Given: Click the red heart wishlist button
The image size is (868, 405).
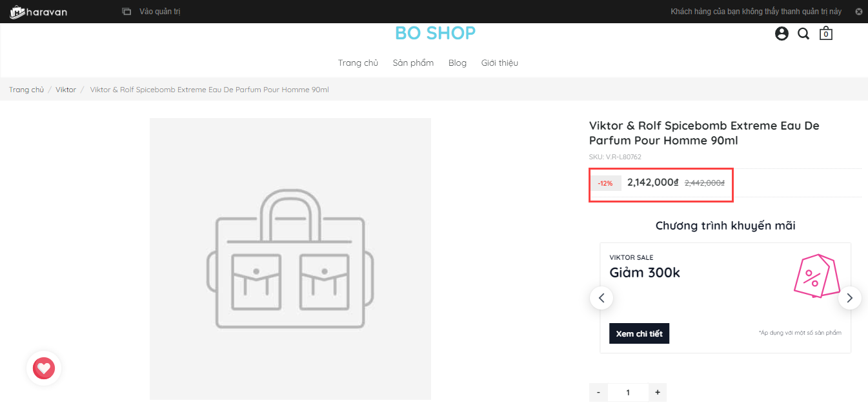Looking at the screenshot, I should pos(44,368).
